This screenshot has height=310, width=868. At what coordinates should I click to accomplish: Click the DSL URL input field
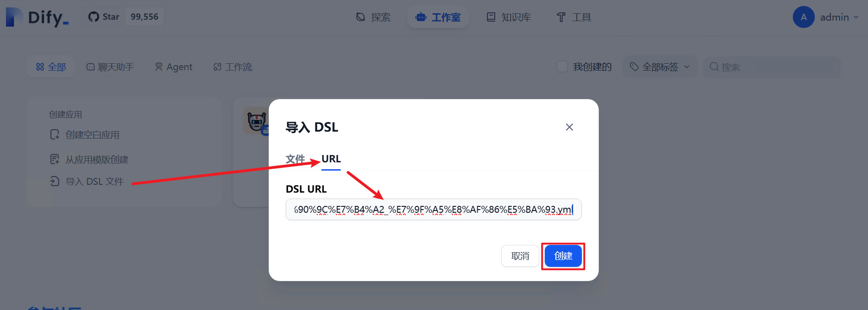pos(433,210)
